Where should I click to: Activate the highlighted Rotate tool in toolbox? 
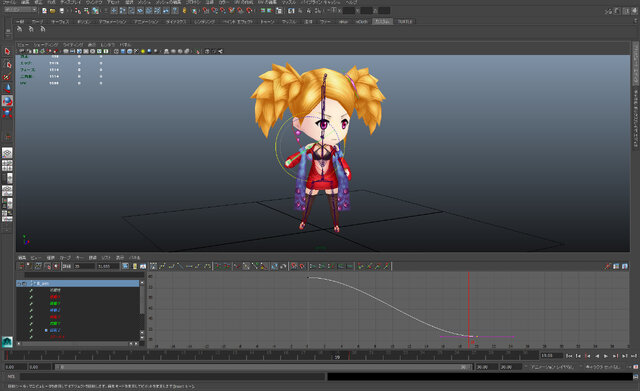[7, 101]
